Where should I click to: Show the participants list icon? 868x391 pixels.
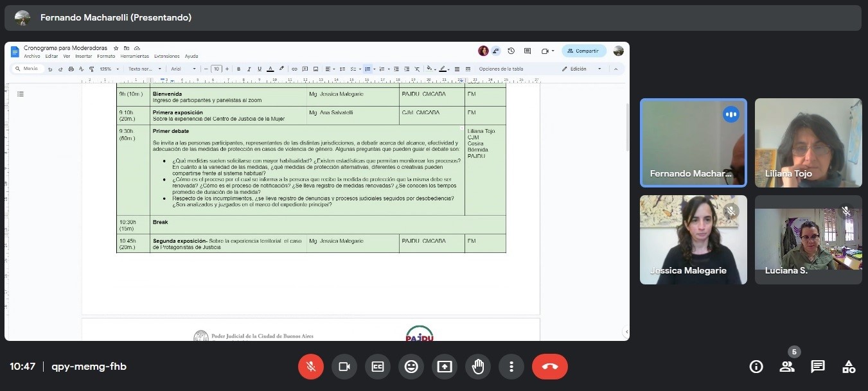pos(787,367)
